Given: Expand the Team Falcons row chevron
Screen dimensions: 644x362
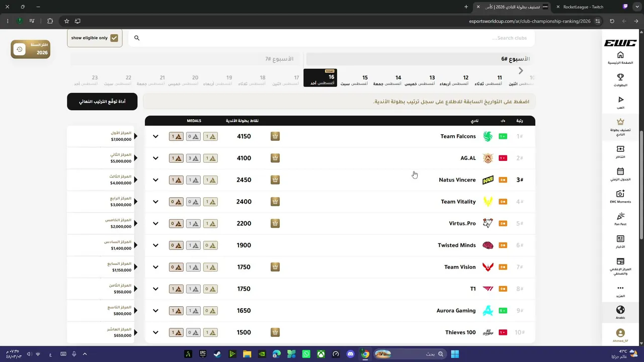Looking at the screenshot, I should [155, 136].
